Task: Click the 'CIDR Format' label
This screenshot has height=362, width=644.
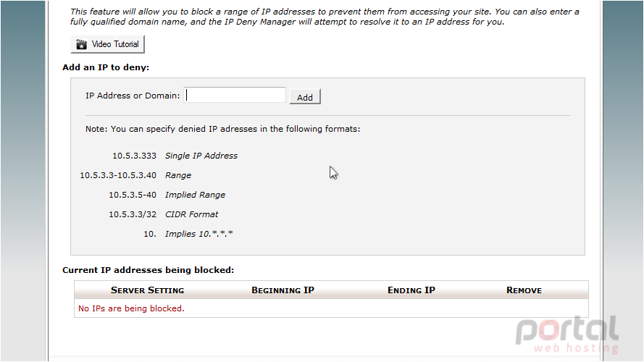Action: 192,214
